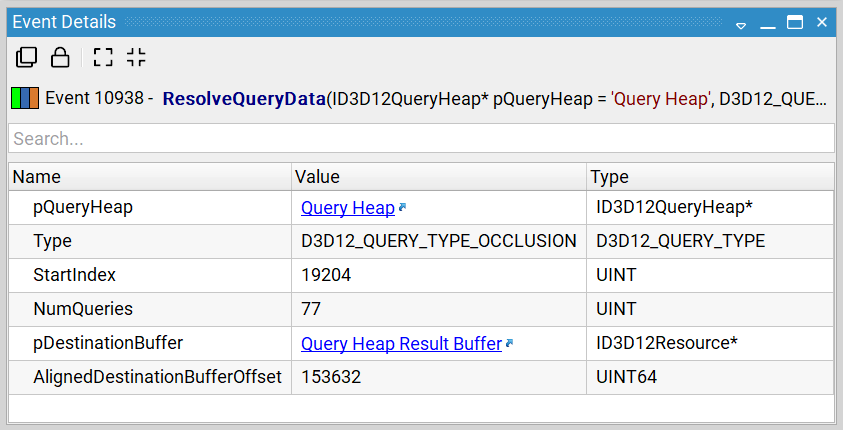Click the copy event details icon

[27, 57]
